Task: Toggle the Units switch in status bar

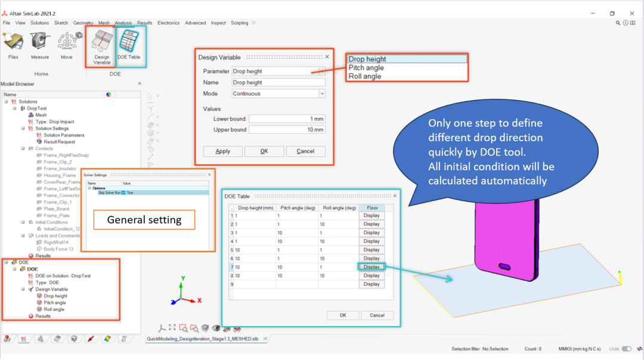Action: coord(627,349)
